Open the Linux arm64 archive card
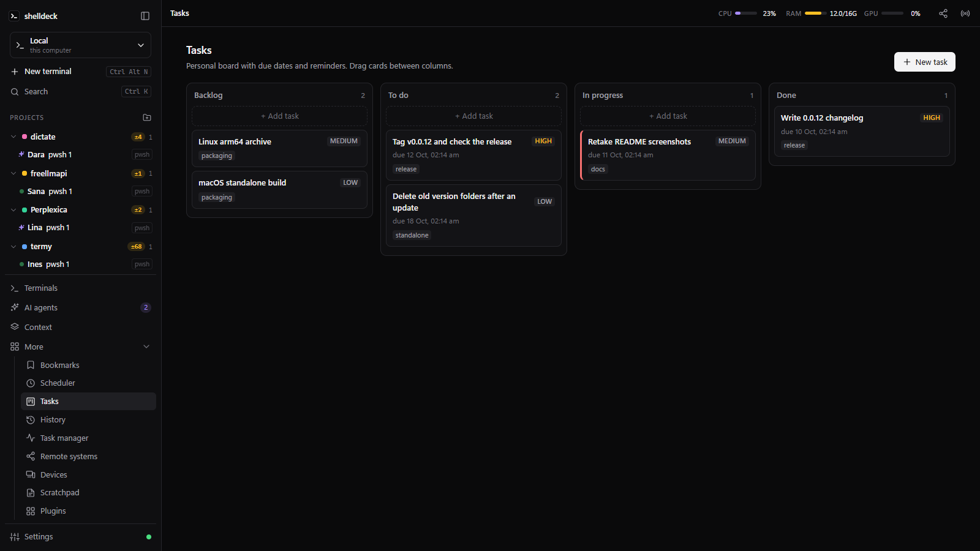This screenshot has height=551, width=980. tap(279, 148)
